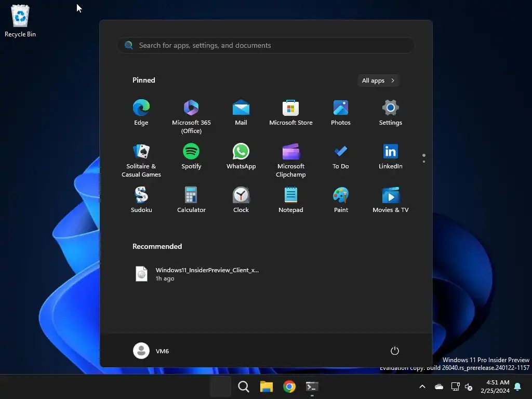Go to next page of pinned apps

point(424,162)
